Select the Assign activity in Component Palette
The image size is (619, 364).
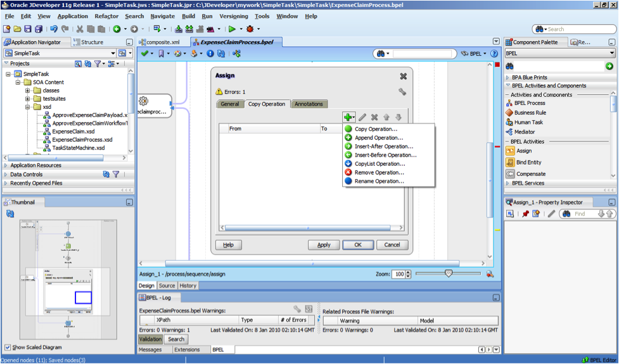tap(523, 151)
